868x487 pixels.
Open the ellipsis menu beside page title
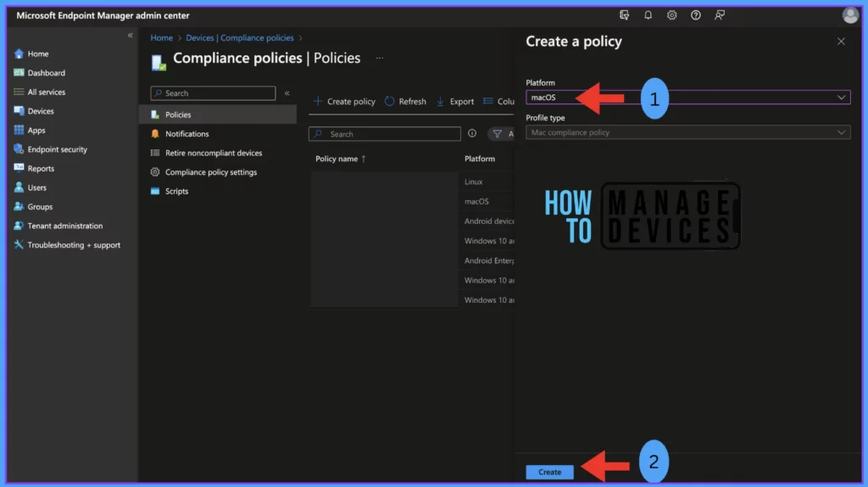tap(379, 58)
